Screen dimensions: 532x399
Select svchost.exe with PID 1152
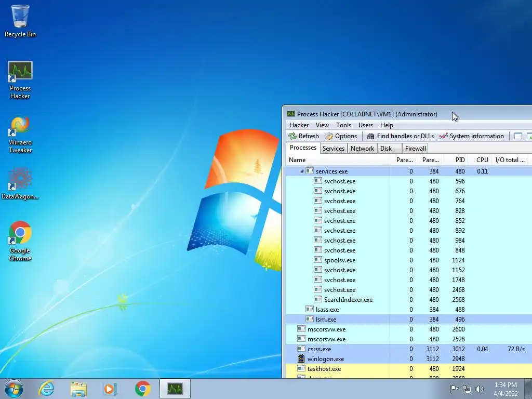point(409,270)
